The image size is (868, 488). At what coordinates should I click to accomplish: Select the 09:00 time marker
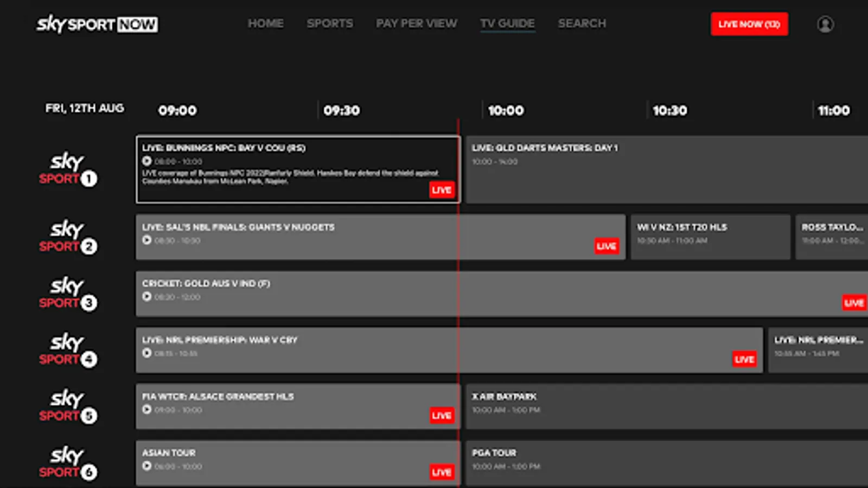[x=177, y=111]
